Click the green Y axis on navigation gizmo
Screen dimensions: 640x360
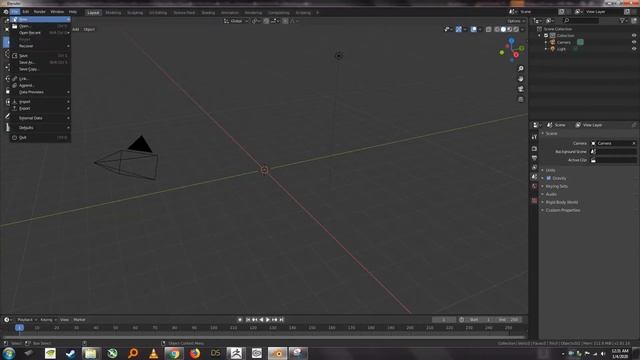(x=522, y=48)
